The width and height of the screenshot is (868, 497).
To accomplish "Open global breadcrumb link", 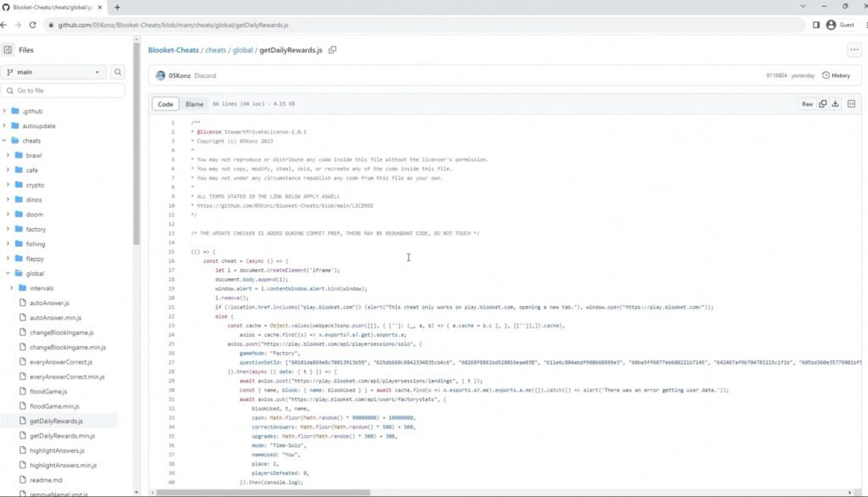I will coord(242,50).
